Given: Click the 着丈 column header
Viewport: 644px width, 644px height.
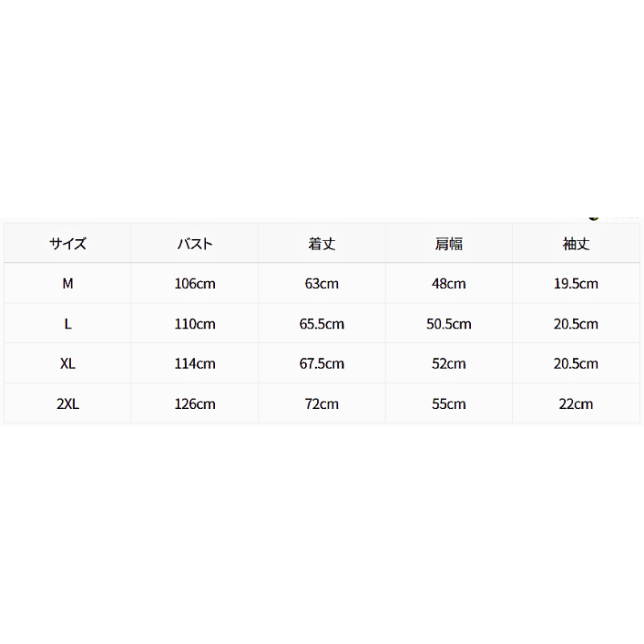Looking at the screenshot, I should 321,244.
